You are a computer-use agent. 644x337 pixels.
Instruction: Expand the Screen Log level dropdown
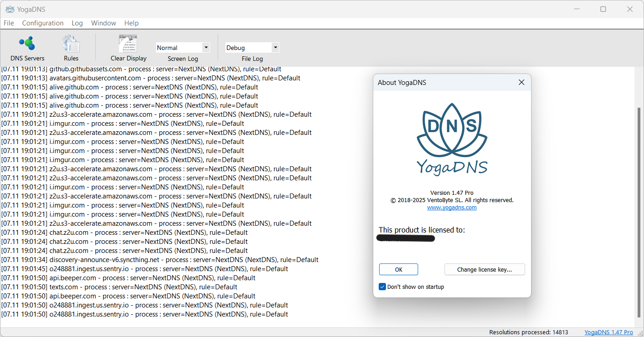pyautogui.click(x=206, y=47)
